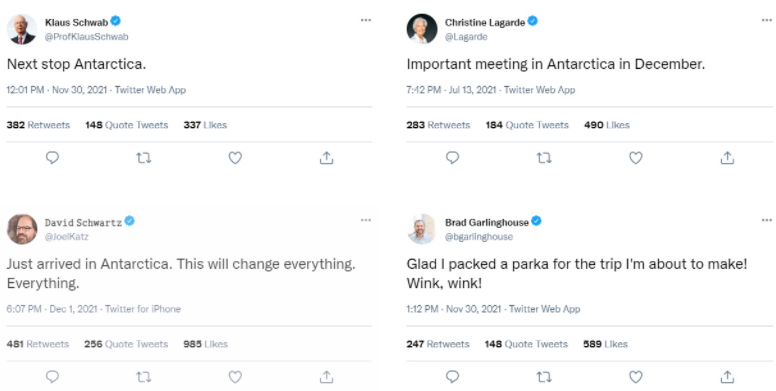Like Christine Lagarde's tweet
Viewport: 776px width, 391px height.
tap(635, 158)
